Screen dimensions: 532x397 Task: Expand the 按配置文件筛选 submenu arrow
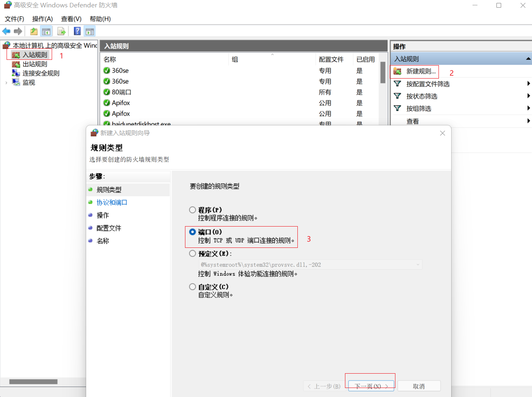528,84
